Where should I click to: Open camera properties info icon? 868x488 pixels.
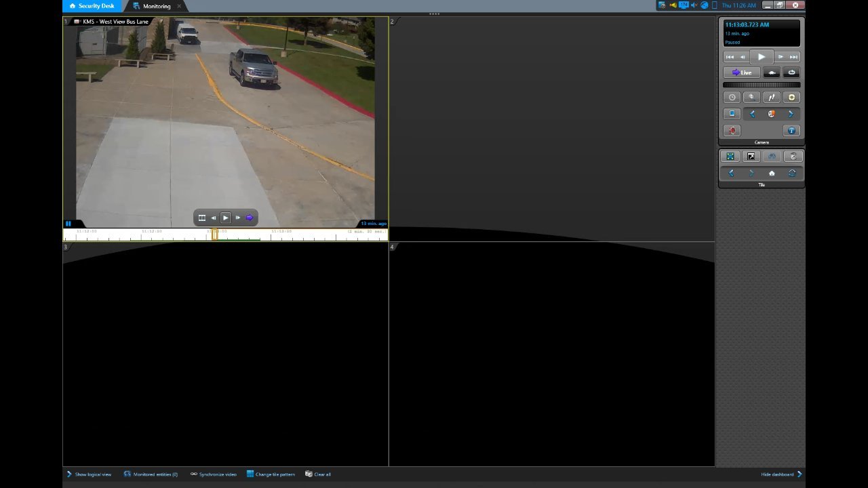tap(791, 131)
